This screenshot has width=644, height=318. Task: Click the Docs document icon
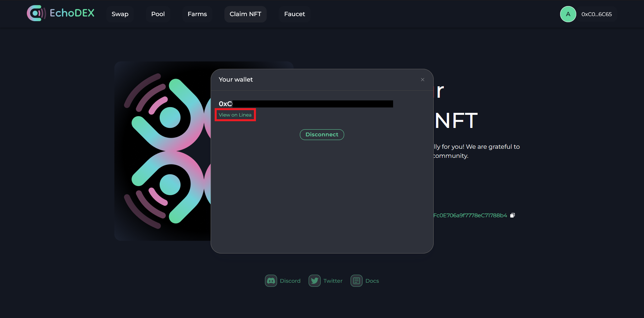point(356,281)
